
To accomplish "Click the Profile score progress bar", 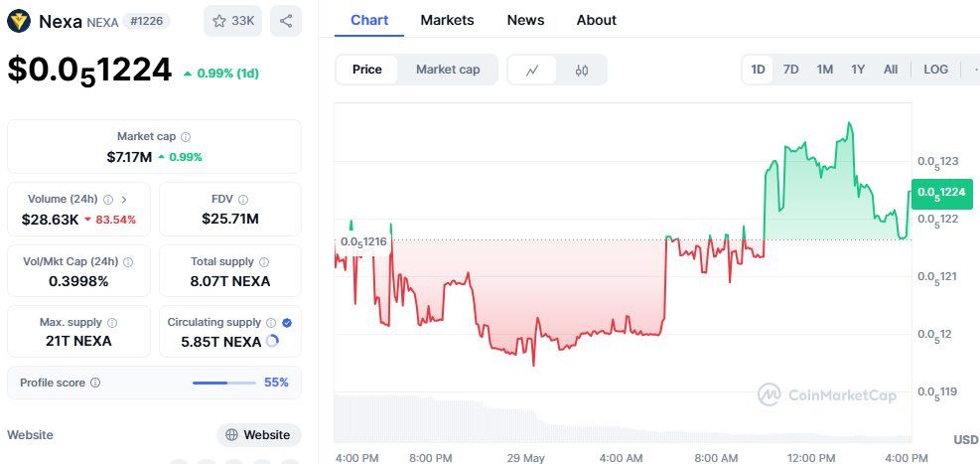I will coord(223,383).
